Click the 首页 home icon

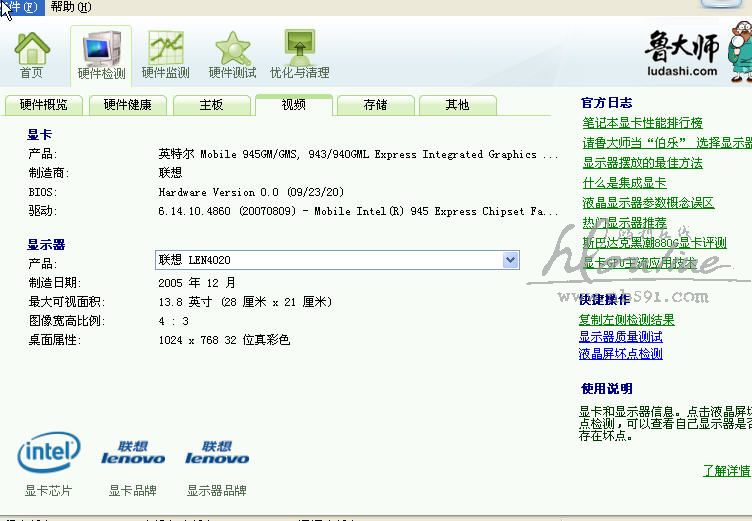[32, 54]
